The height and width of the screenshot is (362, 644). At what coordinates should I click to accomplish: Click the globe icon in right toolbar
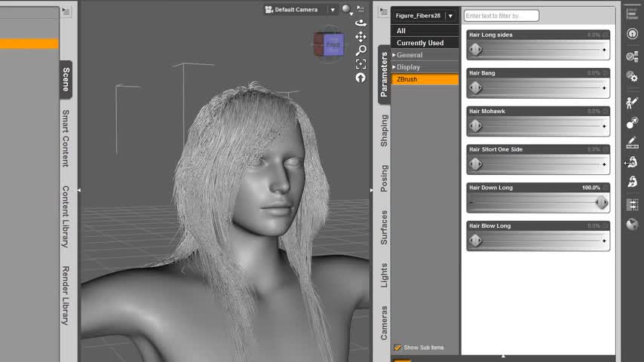click(632, 224)
